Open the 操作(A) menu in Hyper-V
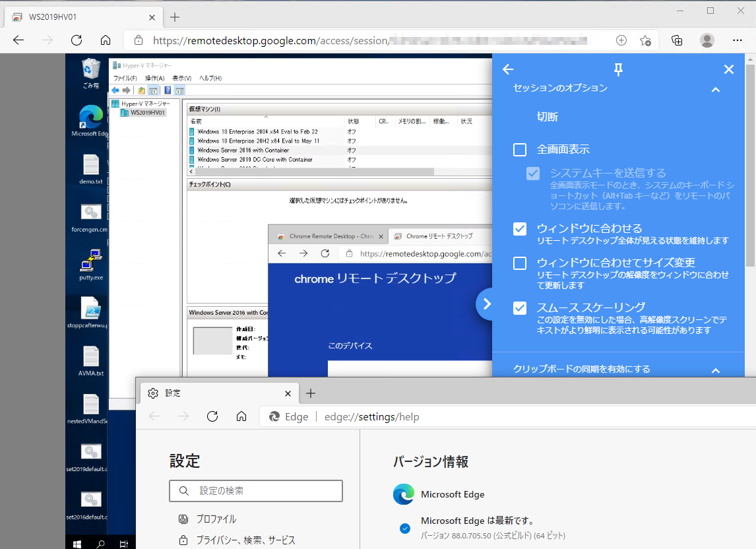This screenshot has width=756, height=549. pyautogui.click(x=155, y=78)
